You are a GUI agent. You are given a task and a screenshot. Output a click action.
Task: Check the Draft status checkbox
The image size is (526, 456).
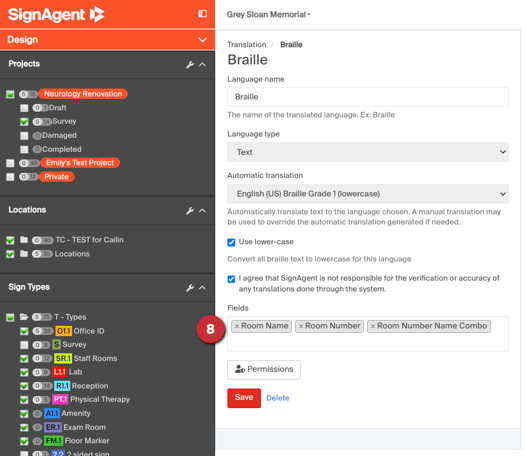[x=24, y=108]
